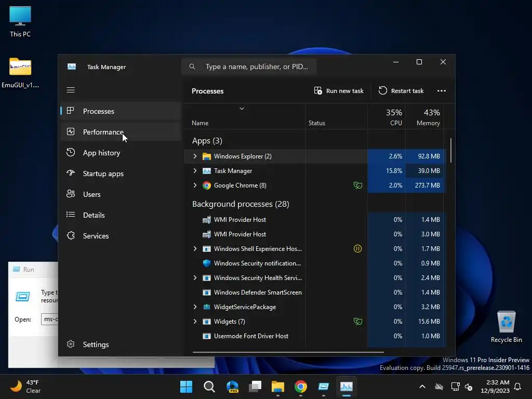
Task: Click the This PC desktop icon
Action: pyautogui.click(x=20, y=22)
